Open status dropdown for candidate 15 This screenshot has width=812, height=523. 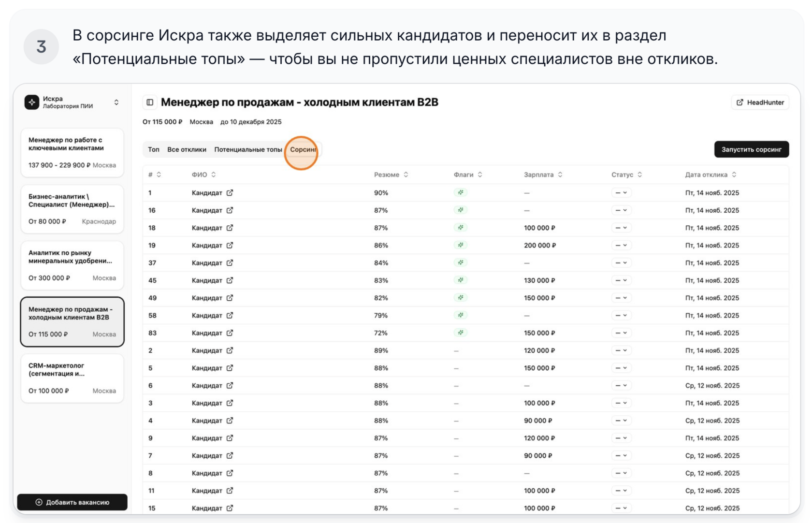[x=621, y=508]
